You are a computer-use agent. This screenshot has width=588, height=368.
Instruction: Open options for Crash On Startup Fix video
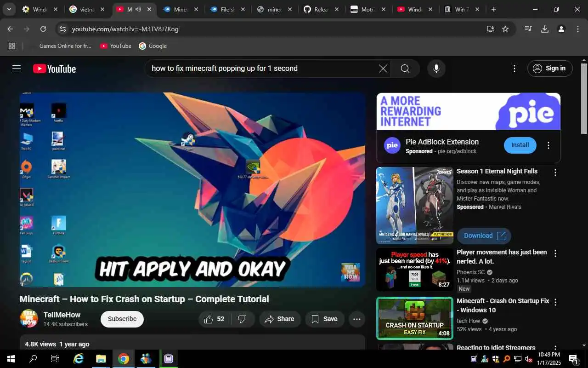click(555, 302)
